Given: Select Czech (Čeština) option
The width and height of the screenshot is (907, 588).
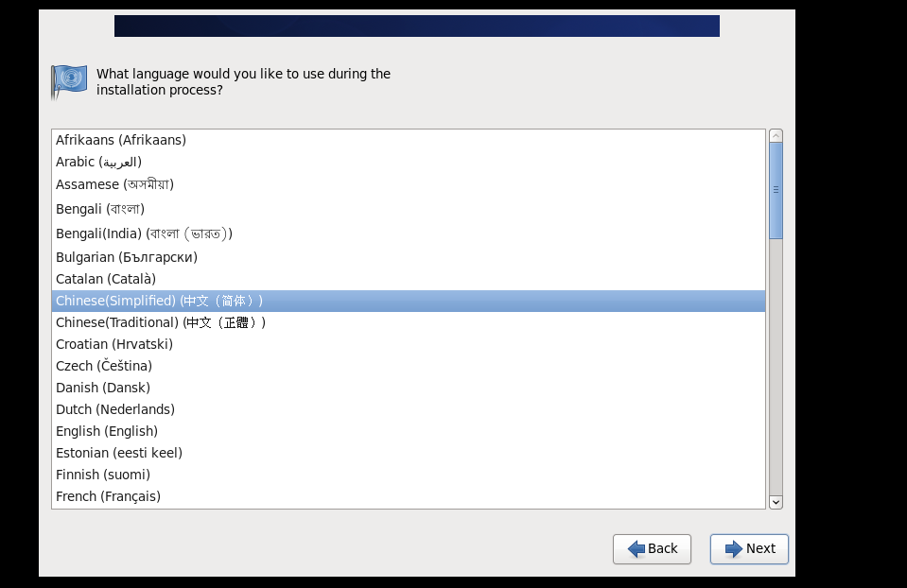Looking at the screenshot, I should tap(409, 366).
